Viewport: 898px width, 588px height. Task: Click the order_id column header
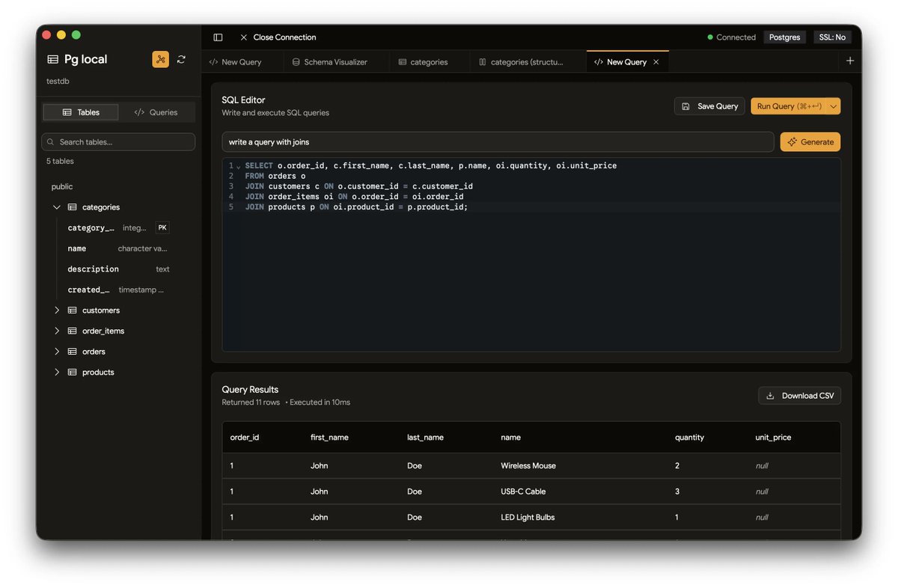(245, 438)
